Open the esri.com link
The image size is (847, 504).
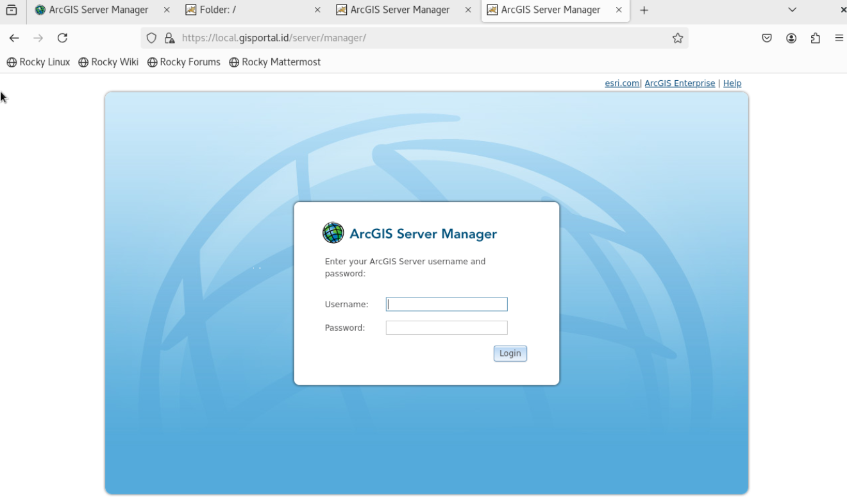click(x=622, y=83)
